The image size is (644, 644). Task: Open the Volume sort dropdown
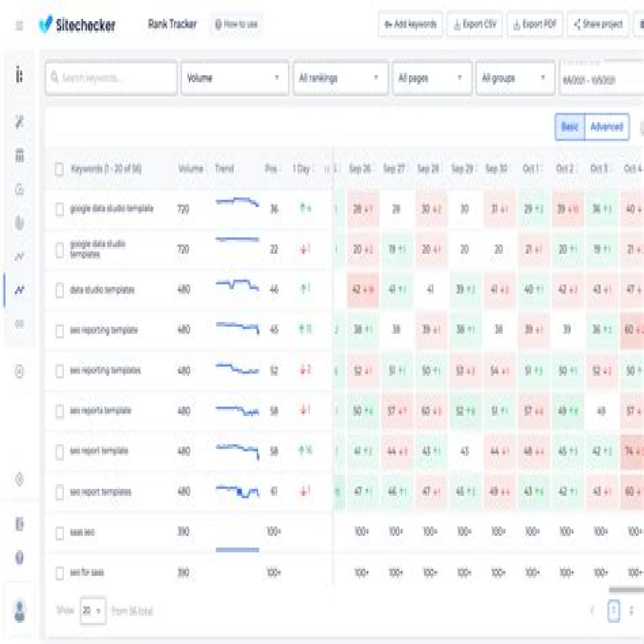point(235,78)
